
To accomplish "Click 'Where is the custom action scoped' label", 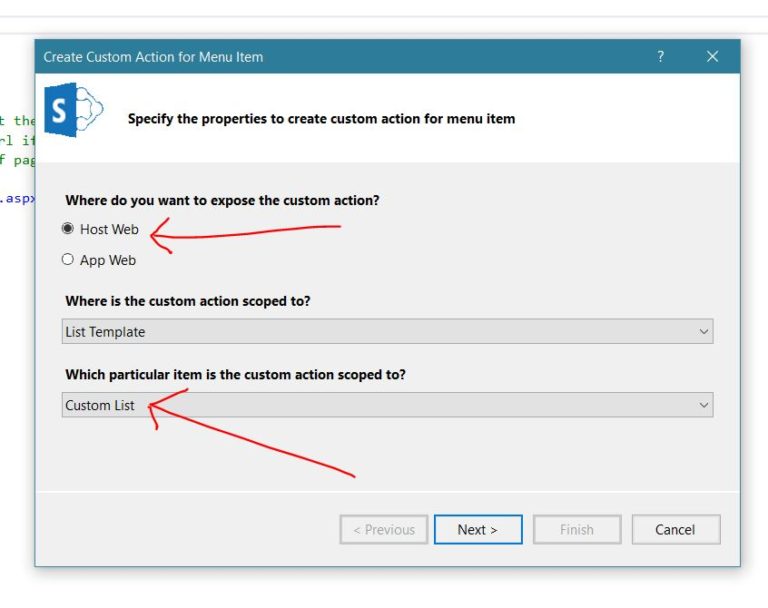I will pyautogui.click(x=188, y=301).
